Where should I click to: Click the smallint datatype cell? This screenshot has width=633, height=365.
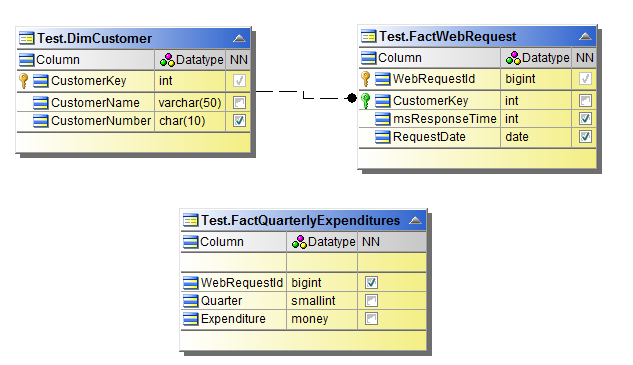tap(322, 301)
